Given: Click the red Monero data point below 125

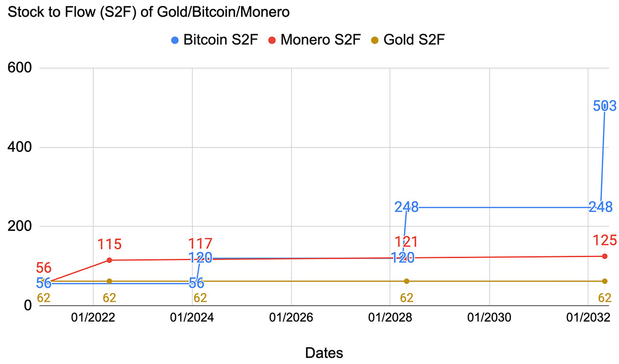Looking at the screenshot, I should tap(605, 256).
